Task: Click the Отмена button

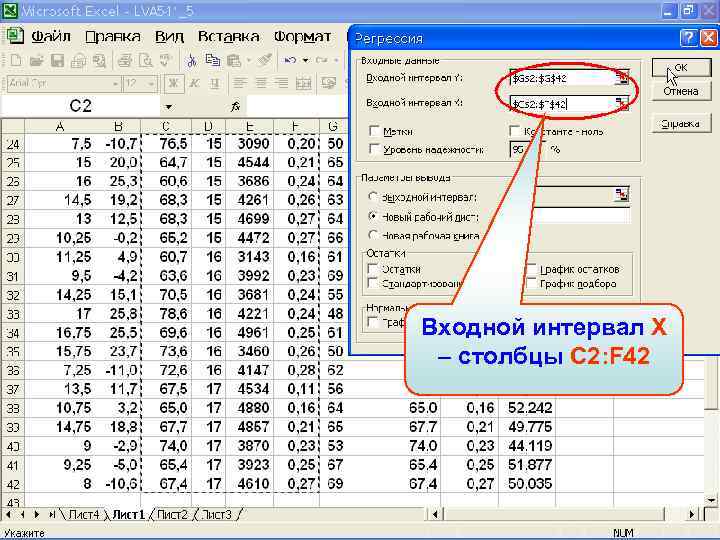Action: tap(681, 91)
